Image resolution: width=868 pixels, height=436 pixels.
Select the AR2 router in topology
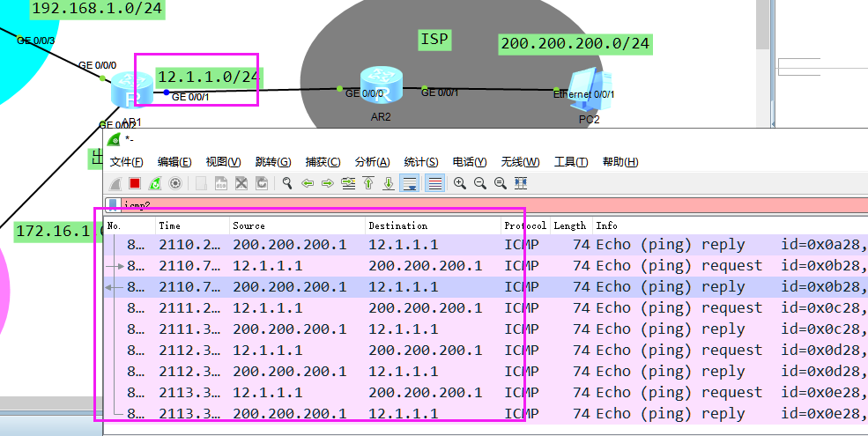click(381, 85)
